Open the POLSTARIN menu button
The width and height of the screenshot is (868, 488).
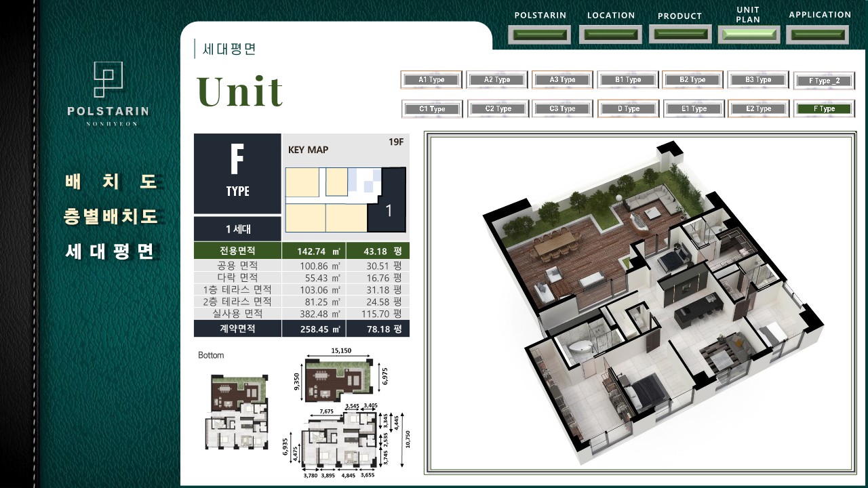click(x=540, y=35)
